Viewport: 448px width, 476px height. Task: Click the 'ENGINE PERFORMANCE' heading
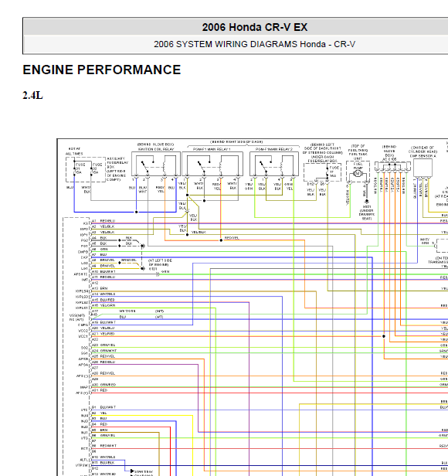coord(102,70)
